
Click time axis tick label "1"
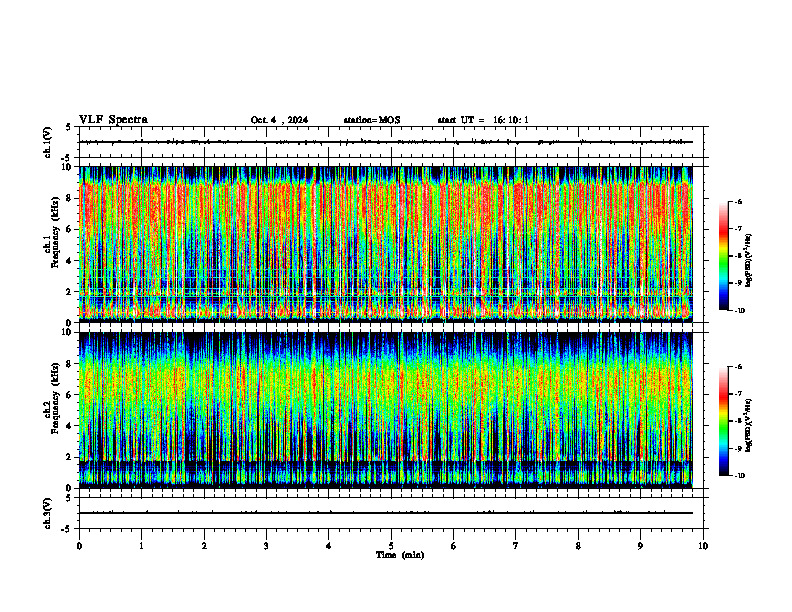coord(141,546)
